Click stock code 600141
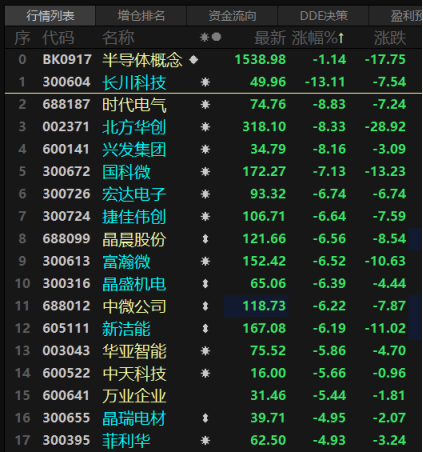 pos(66,149)
